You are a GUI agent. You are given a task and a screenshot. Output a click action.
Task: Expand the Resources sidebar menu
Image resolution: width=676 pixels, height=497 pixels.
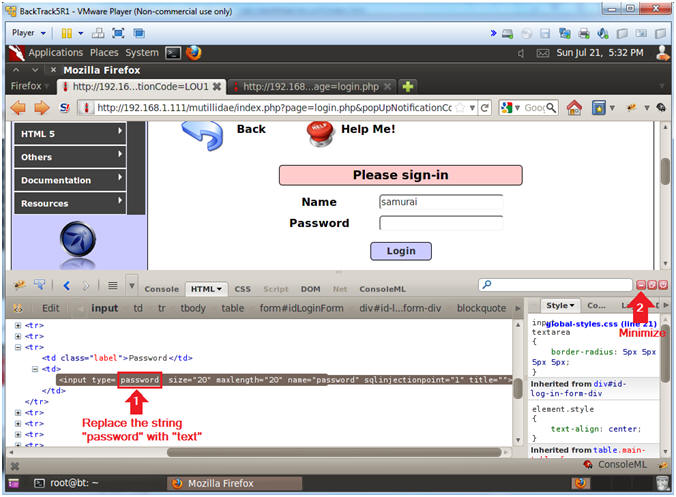coord(70,203)
